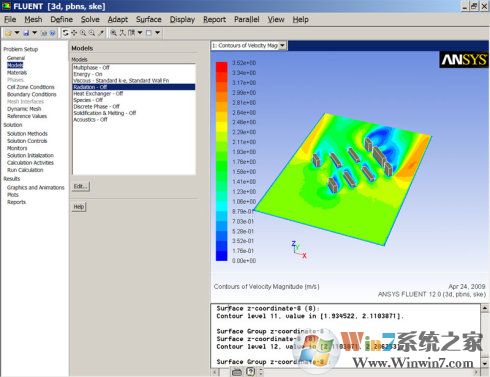
Task: Click the red top of the color legend
Action: 222,67
